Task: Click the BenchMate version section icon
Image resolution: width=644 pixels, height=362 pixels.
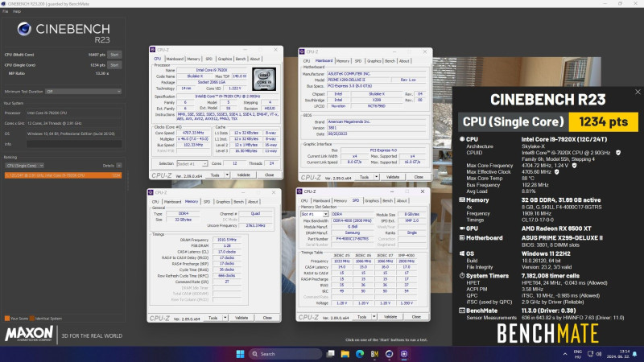Action: point(462,311)
